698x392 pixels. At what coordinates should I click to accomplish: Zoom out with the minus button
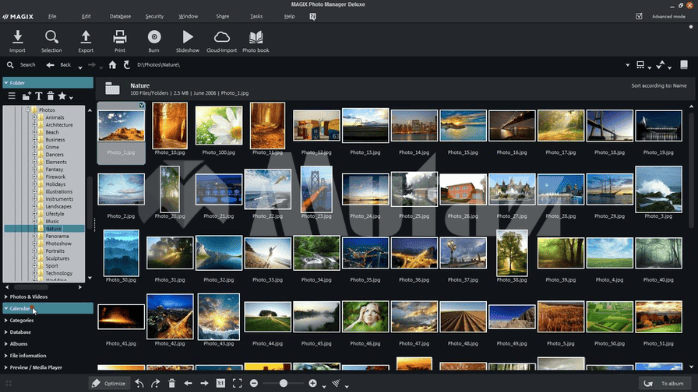tap(254, 383)
